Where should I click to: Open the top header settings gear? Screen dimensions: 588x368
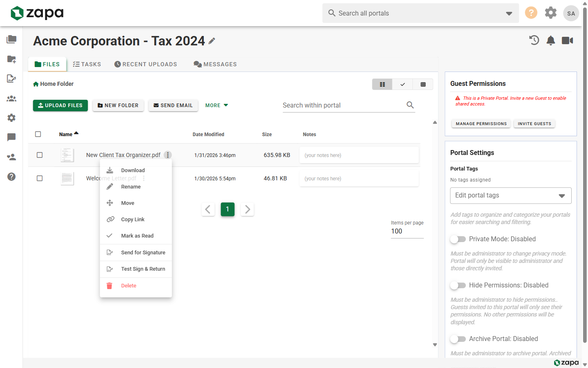551,13
